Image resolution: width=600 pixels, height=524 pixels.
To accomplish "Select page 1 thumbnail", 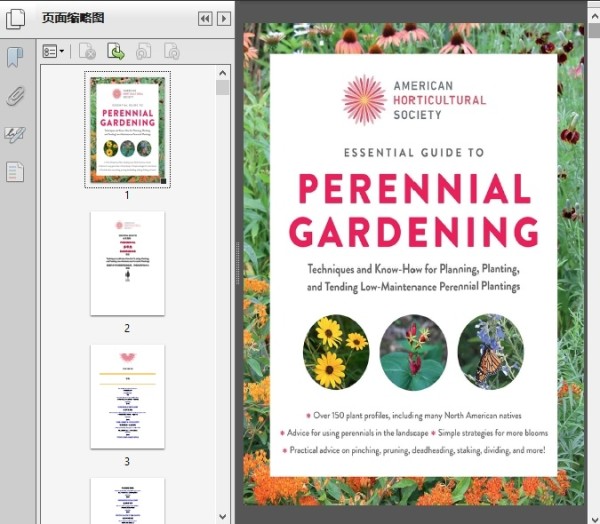I will [x=127, y=129].
